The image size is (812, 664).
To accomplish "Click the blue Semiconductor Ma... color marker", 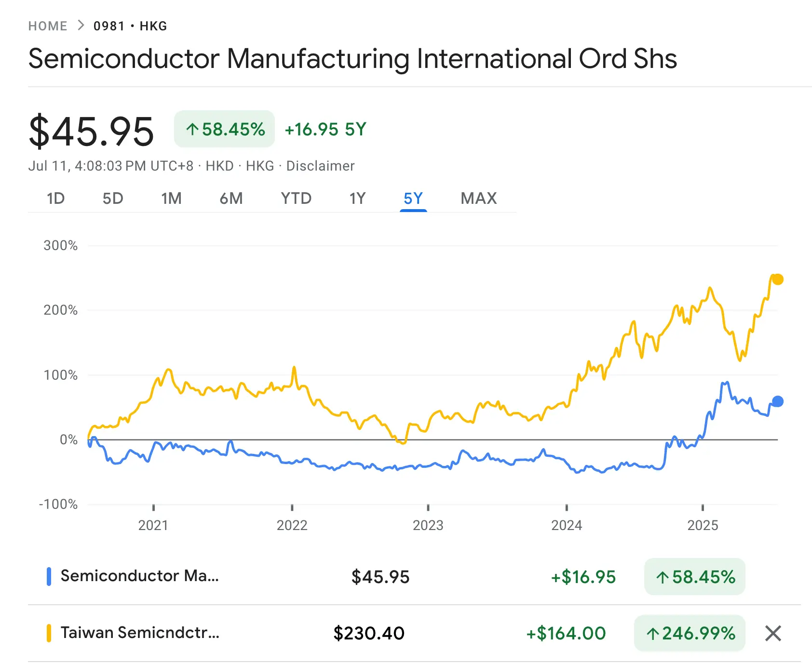I will pos(49,577).
